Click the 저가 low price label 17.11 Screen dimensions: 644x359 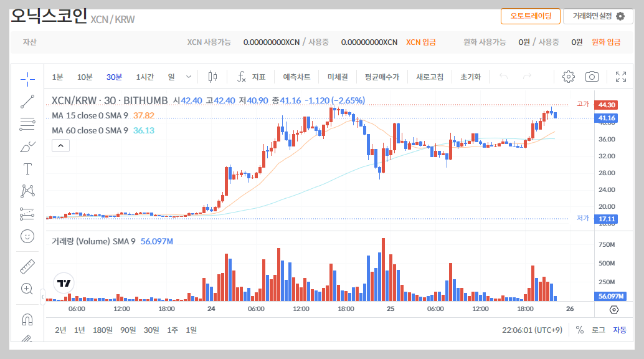(x=606, y=219)
